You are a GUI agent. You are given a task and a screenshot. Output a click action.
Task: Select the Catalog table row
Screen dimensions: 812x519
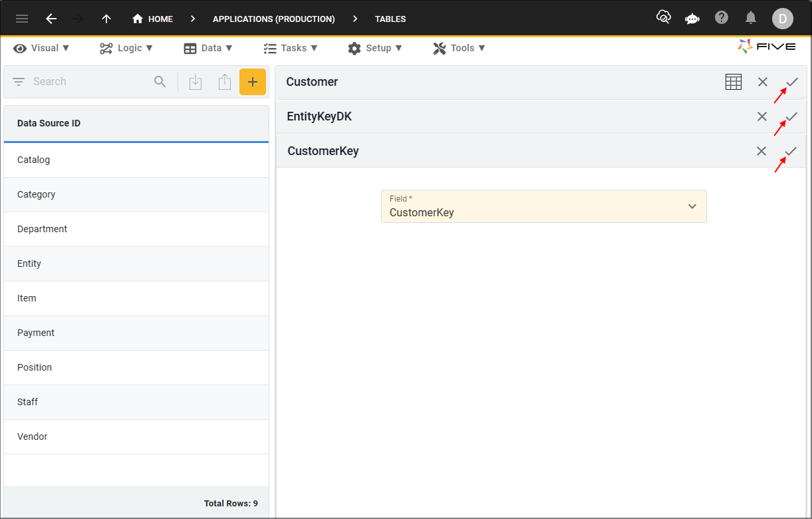coord(136,160)
